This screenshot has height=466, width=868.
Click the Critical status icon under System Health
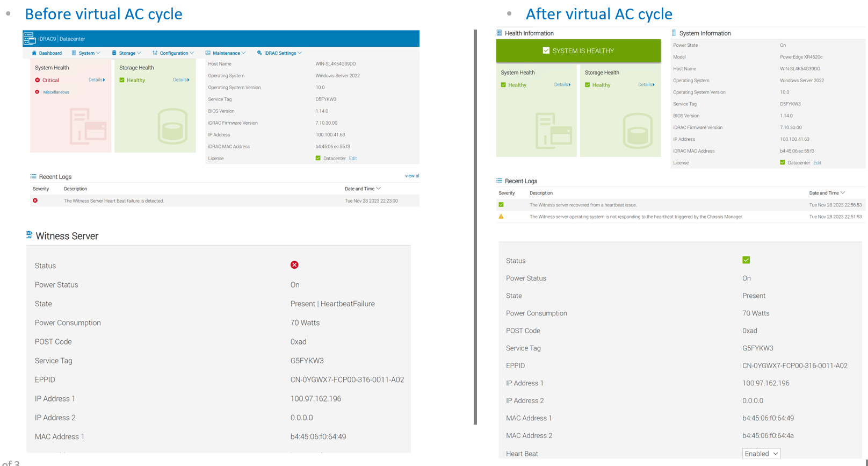pyautogui.click(x=38, y=80)
